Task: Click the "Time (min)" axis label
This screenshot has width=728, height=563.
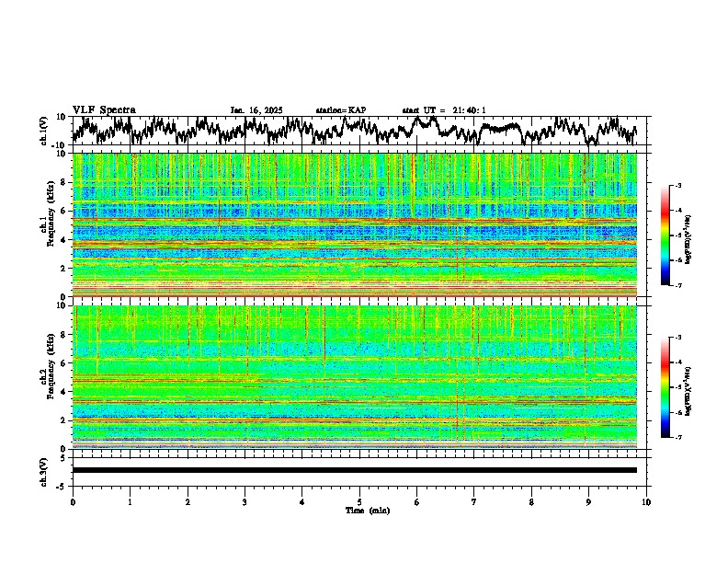Action: coord(368,511)
